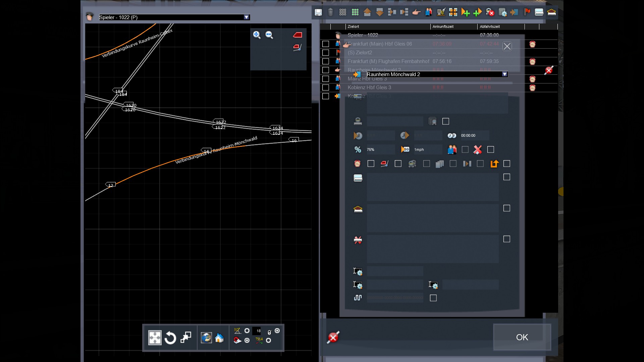The image size is (644, 362).
Task: Check the box beside Koblenz Hbf Gleis 3
Action: (325, 87)
